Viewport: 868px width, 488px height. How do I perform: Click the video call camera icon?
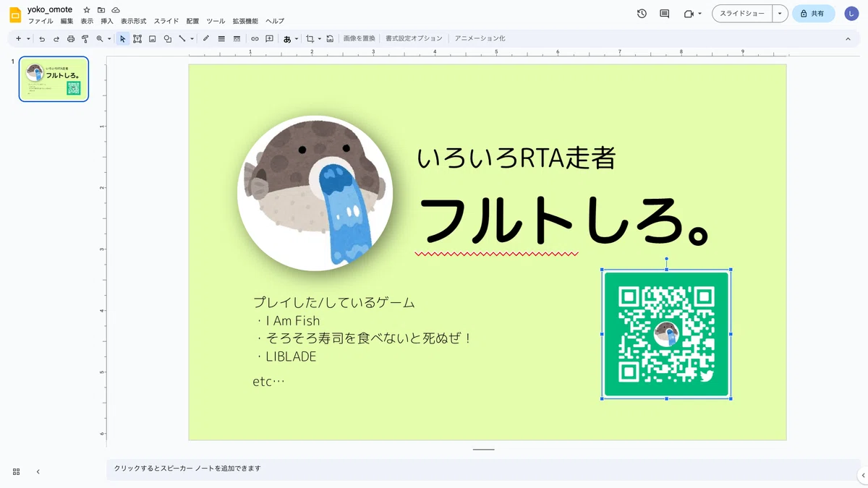pyautogui.click(x=689, y=14)
